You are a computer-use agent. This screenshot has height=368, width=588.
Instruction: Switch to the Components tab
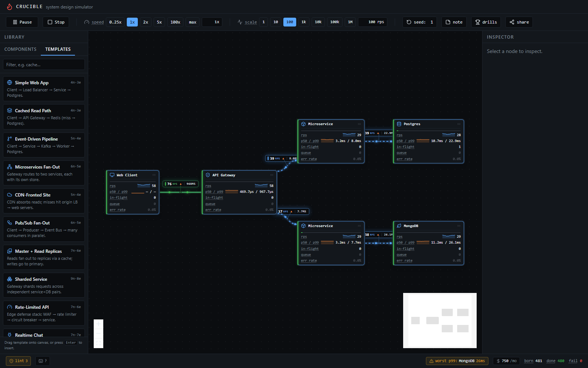pyautogui.click(x=20, y=49)
